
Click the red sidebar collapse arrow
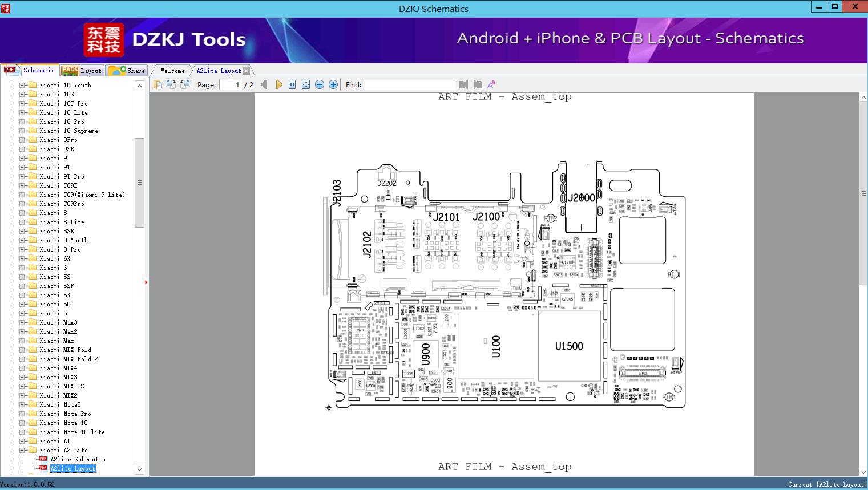146,282
